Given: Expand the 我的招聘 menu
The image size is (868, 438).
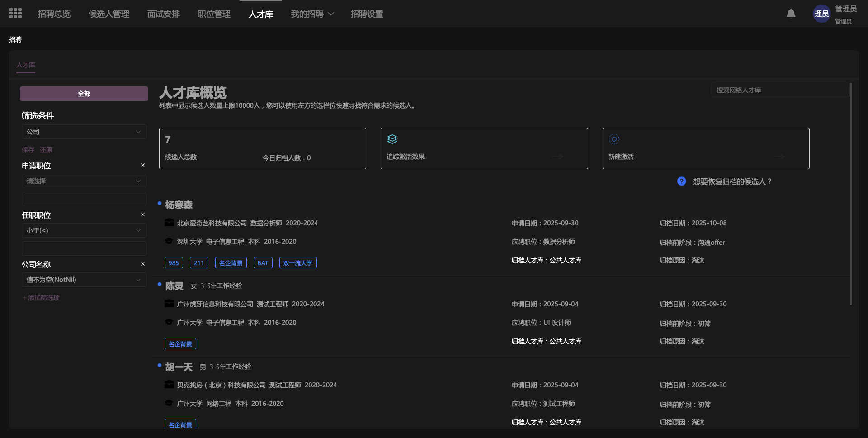Looking at the screenshot, I should [x=312, y=14].
